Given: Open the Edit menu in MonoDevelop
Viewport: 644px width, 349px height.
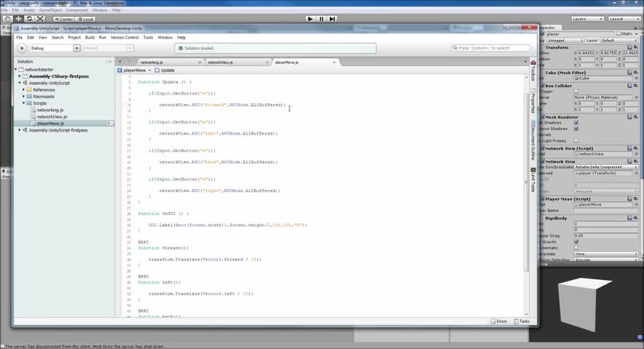Looking at the screenshot, I should (x=31, y=37).
